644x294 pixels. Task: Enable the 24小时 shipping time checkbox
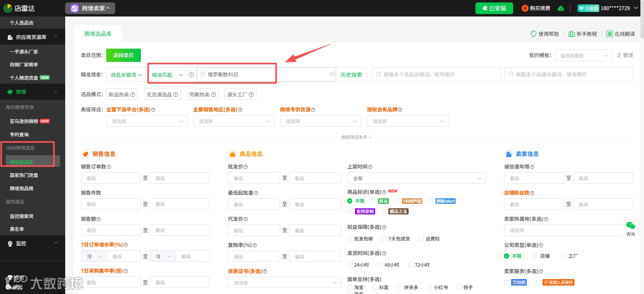pyautogui.click(x=350, y=265)
